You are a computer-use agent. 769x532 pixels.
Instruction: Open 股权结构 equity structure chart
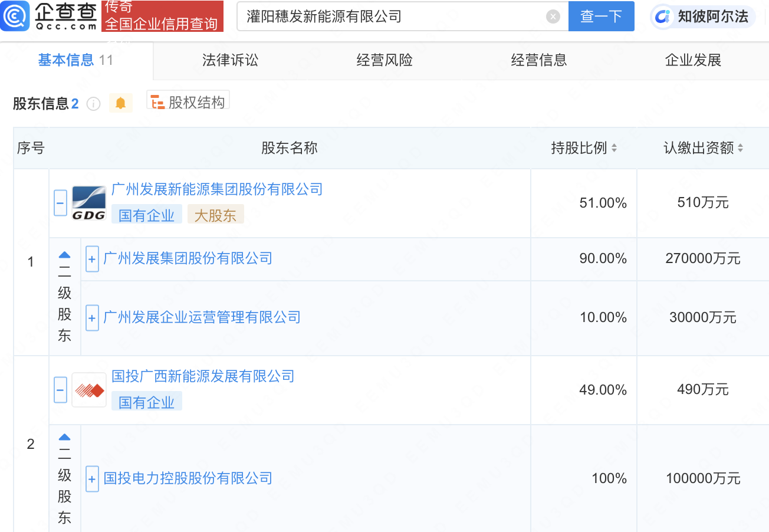pyautogui.click(x=188, y=102)
